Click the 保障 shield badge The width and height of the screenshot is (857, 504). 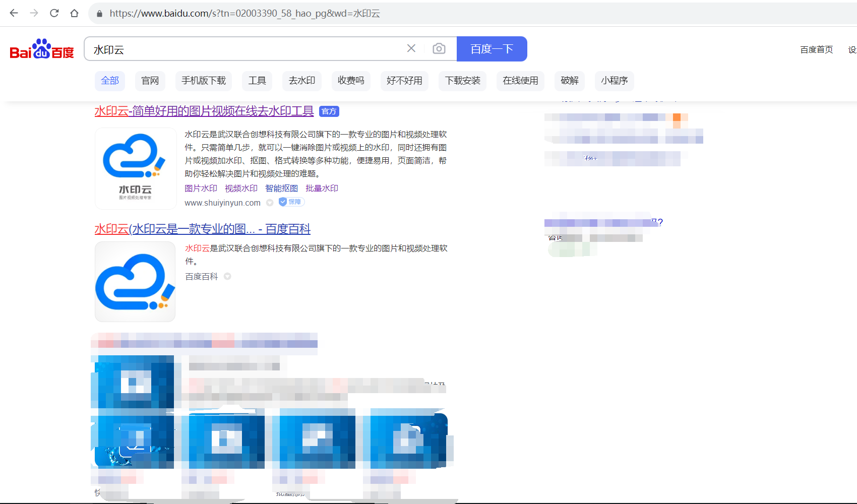click(x=291, y=202)
